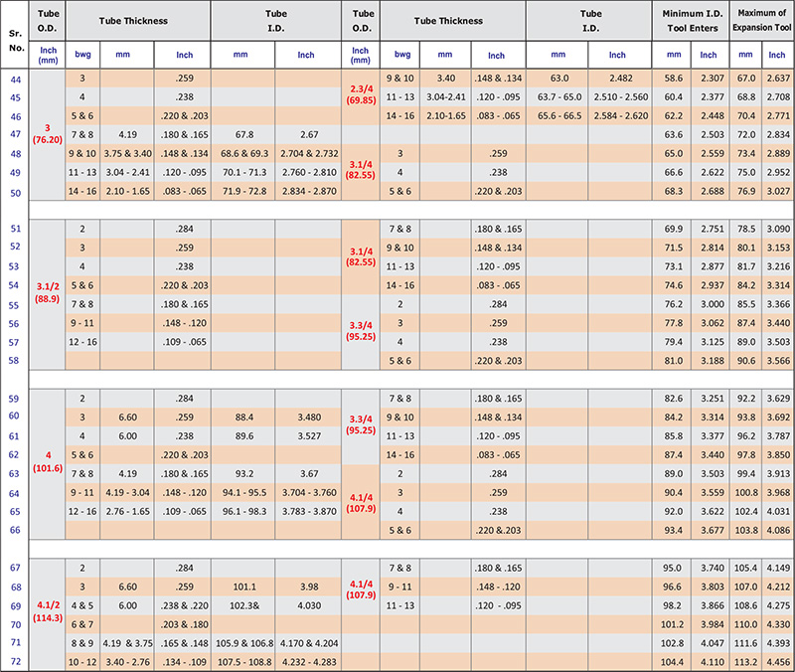Click tube I.D. value '93.2'
The height and width of the screenshot is (672, 795).
244,474
